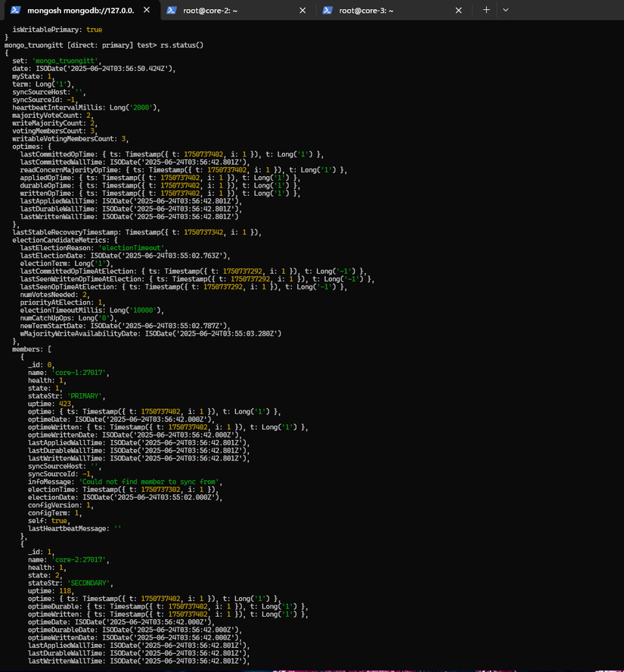The height and width of the screenshot is (672, 624).
Task: Click the 'members: [' line
Action: [x=32, y=349]
